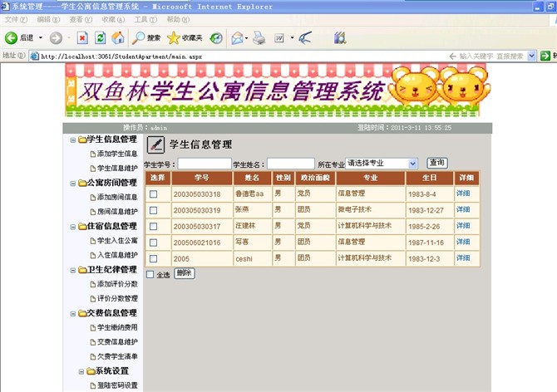Click folder icon of 公寓房间管理 tree node
The image size is (557, 392).
82,183
